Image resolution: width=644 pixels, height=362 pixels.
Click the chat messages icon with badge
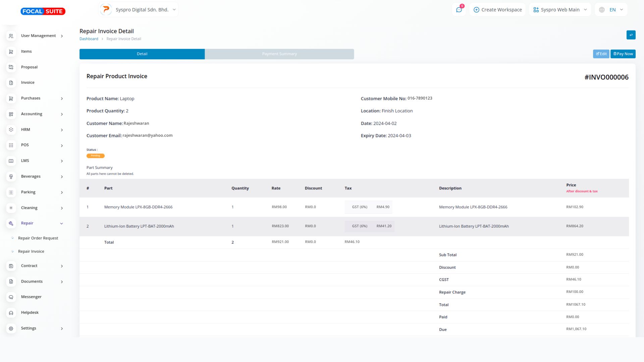pyautogui.click(x=459, y=10)
